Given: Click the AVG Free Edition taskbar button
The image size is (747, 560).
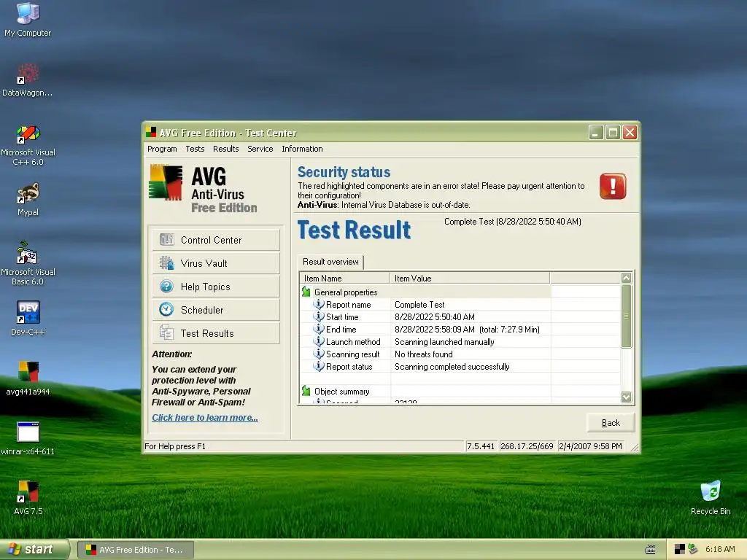Looking at the screenshot, I should point(136,550).
